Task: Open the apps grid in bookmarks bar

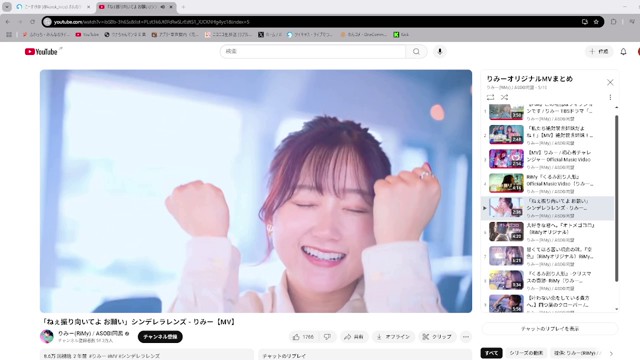Action: click(x=9, y=35)
